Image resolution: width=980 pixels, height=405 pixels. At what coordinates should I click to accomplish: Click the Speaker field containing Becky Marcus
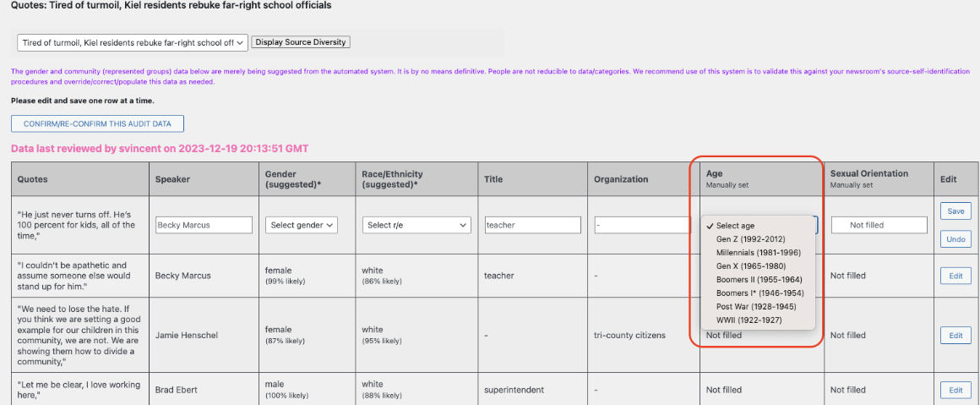[204, 225]
